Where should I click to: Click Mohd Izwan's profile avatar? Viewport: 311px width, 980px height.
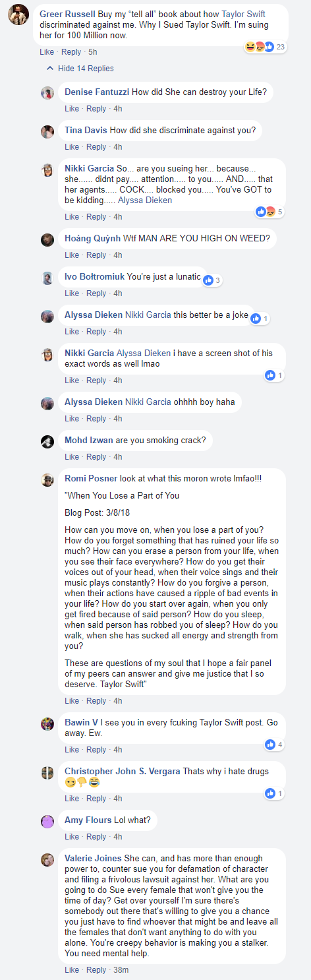click(x=47, y=441)
